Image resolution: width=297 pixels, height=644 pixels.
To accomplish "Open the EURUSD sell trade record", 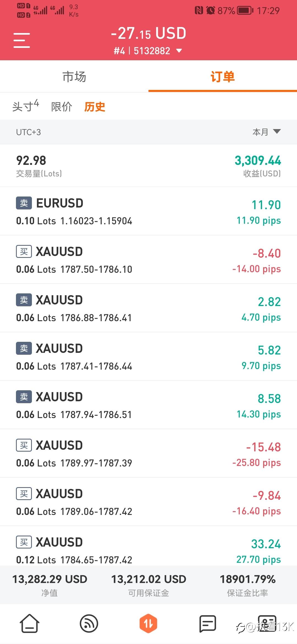I will tap(148, 211).
